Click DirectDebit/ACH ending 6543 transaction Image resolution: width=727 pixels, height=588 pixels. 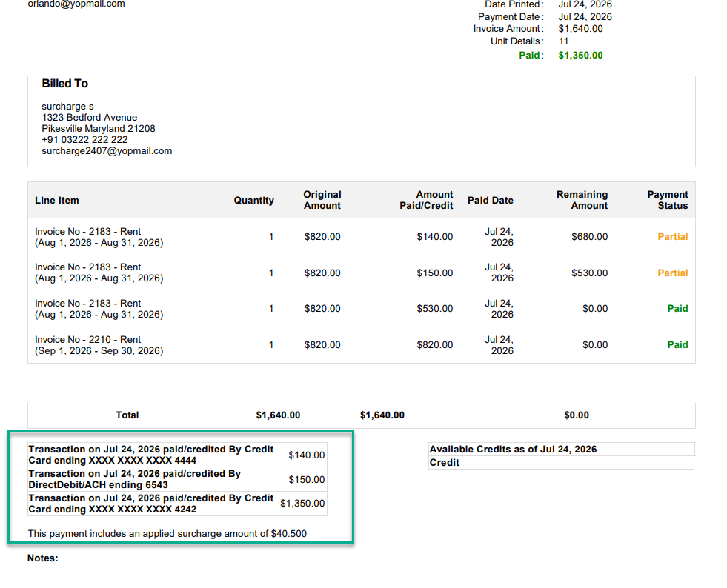click(x=134, y=479)
